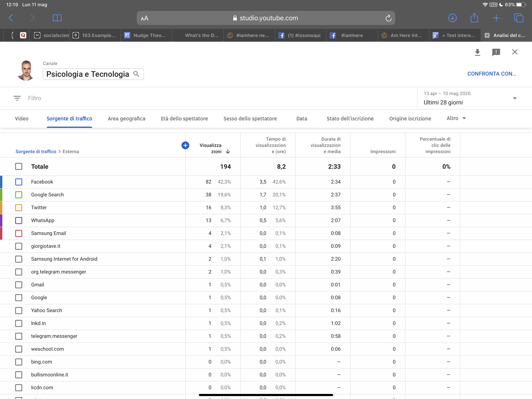
Task: Click the green color bar of Google Search row
Action: 1,195
